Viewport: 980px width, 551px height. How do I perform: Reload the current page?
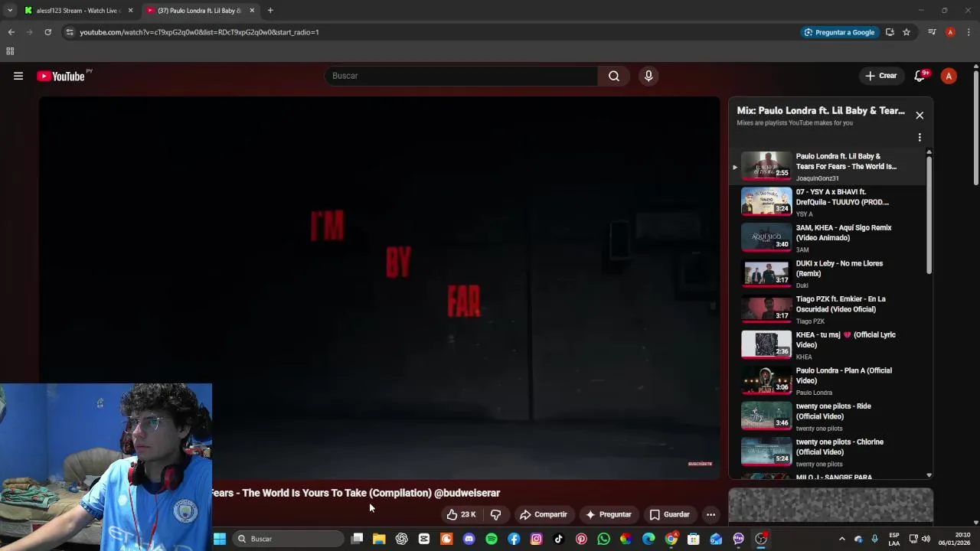click(x=47, y=32)
